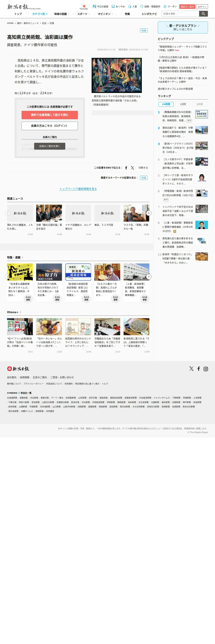The width and height of the screenshot is (215, 644).
Task: Share article on X
Action: 132,168
